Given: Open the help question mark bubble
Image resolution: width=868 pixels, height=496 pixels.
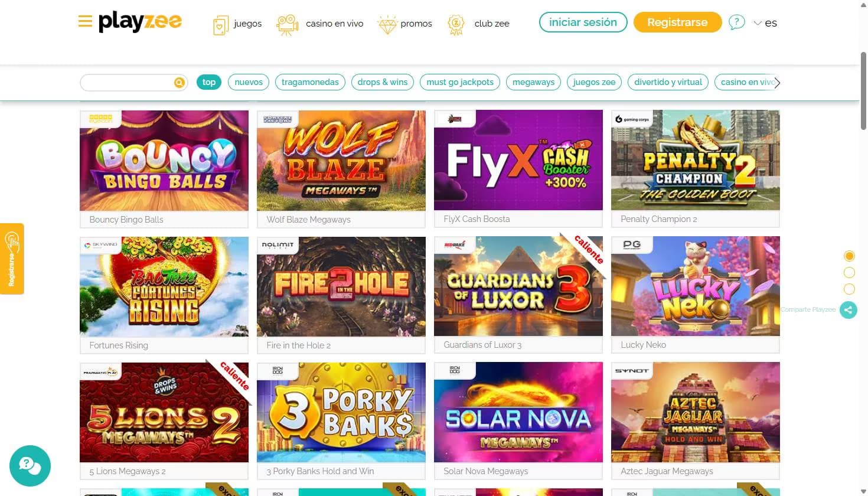Looking at the screenshot, I should pyautogui.click(x=736, y=22).
